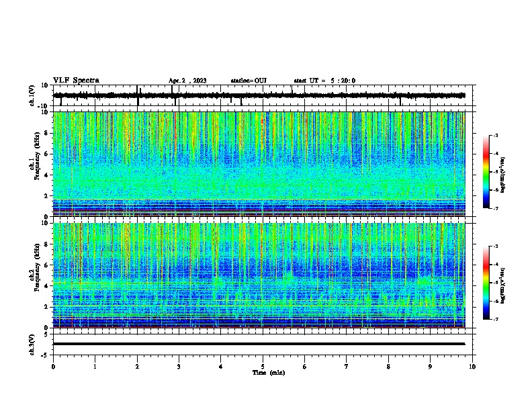Click the ch.1 Frequency (kHz) axis label
532x411 pixels.
click(35, 156)
